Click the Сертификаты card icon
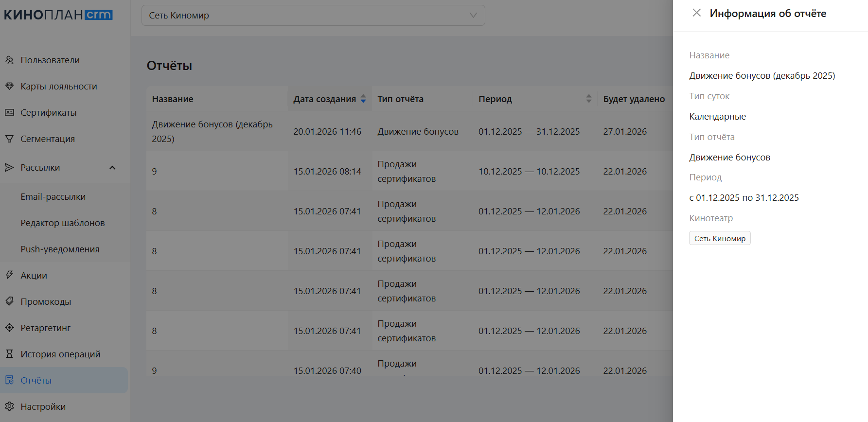Viewport: 868px width, 422px height. (9, 113)
